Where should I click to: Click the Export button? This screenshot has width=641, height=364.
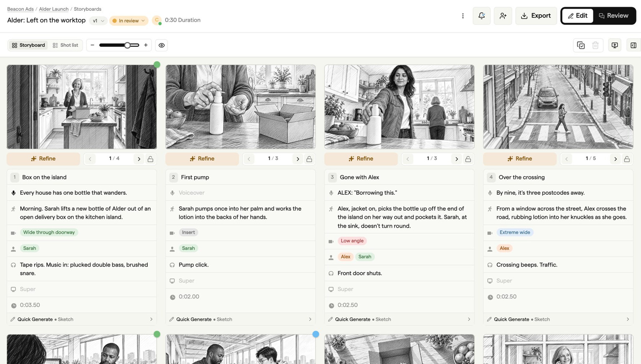(536, 16)
